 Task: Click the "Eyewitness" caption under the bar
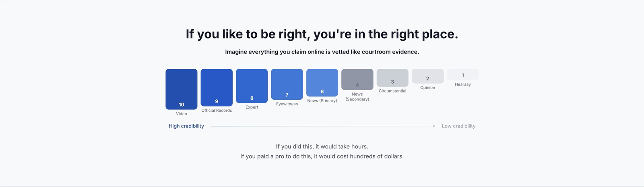click(287, 104)
